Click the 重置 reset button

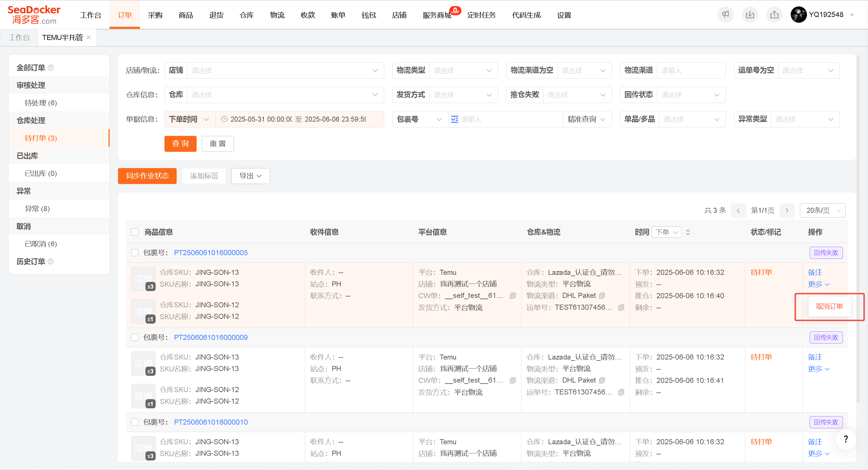pos(218,144)
